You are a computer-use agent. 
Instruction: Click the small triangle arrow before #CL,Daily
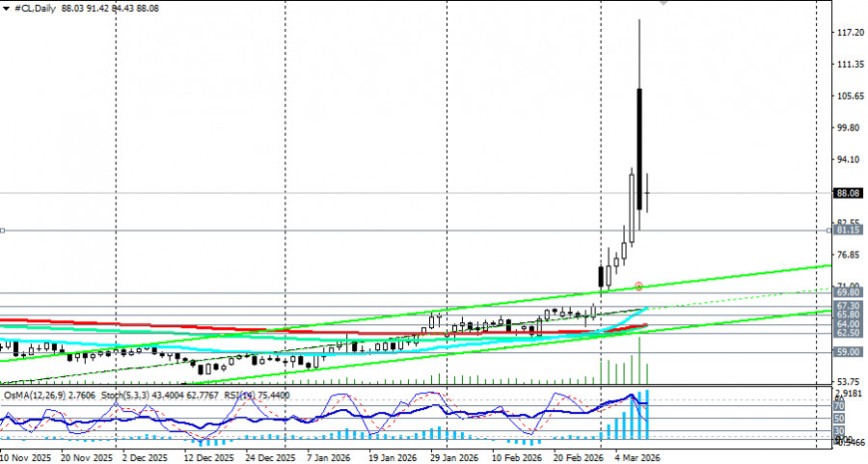(x=6, y=9)
